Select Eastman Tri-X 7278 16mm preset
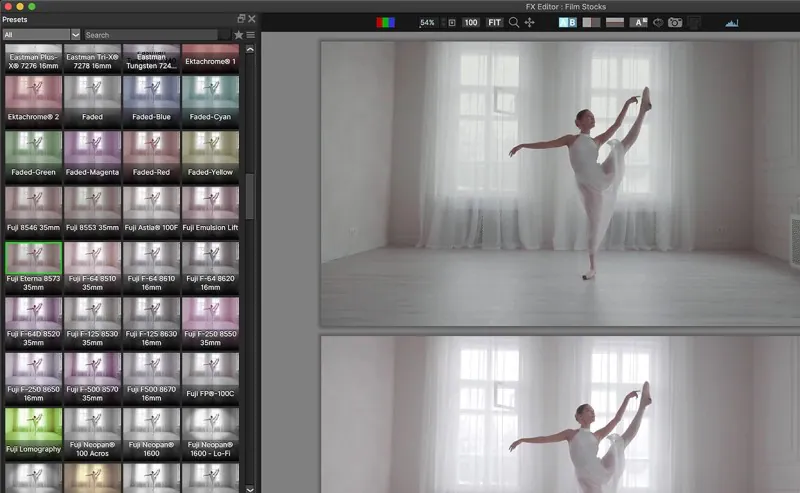Viewport: 800px width, 493px height. pyautogui.click(x=92, y=58)
